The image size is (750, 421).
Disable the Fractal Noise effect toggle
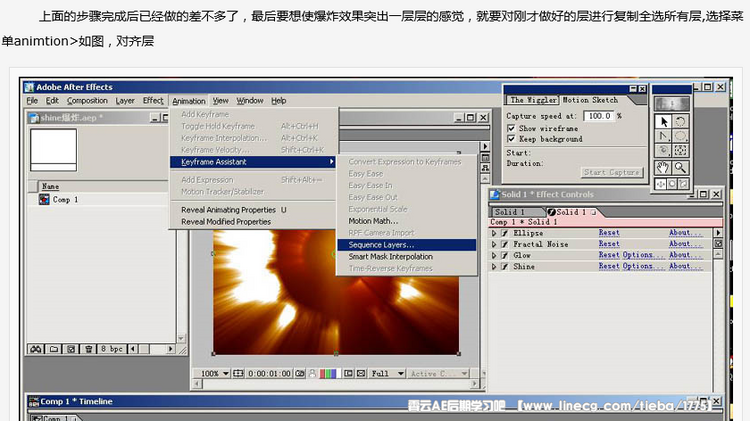(504, 244)
